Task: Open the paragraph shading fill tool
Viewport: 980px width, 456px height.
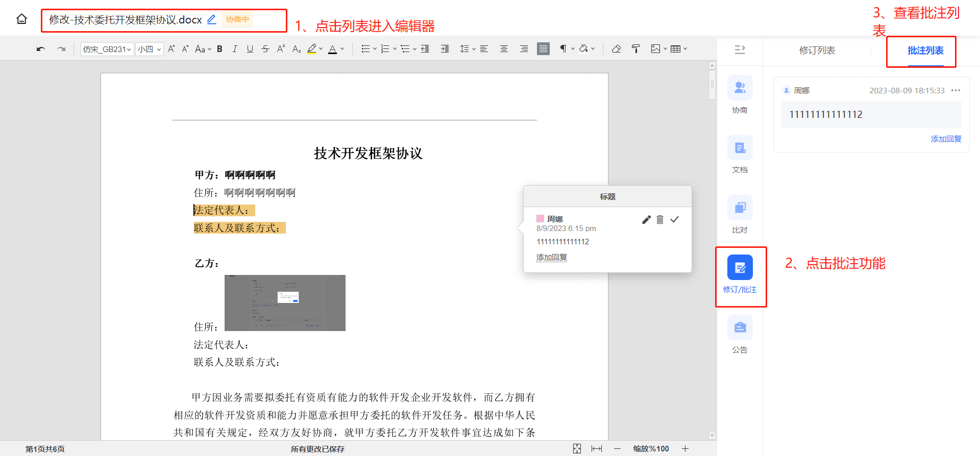Action: [x=583, y=49]
